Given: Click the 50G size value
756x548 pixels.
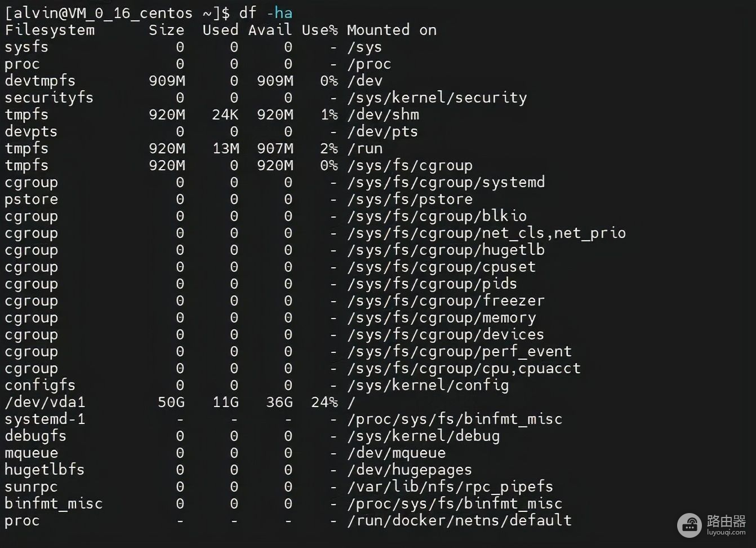Looking at the screenshot, I should (x=171, y=402).
